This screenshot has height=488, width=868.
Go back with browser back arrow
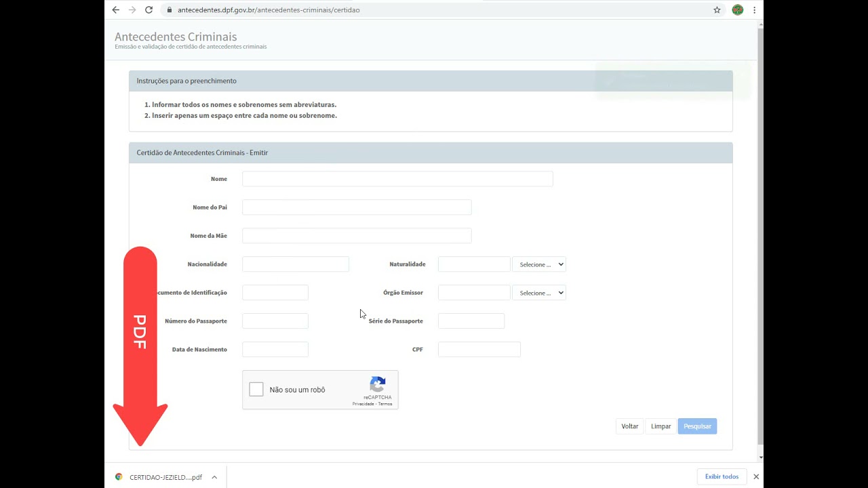coord(115,10)
